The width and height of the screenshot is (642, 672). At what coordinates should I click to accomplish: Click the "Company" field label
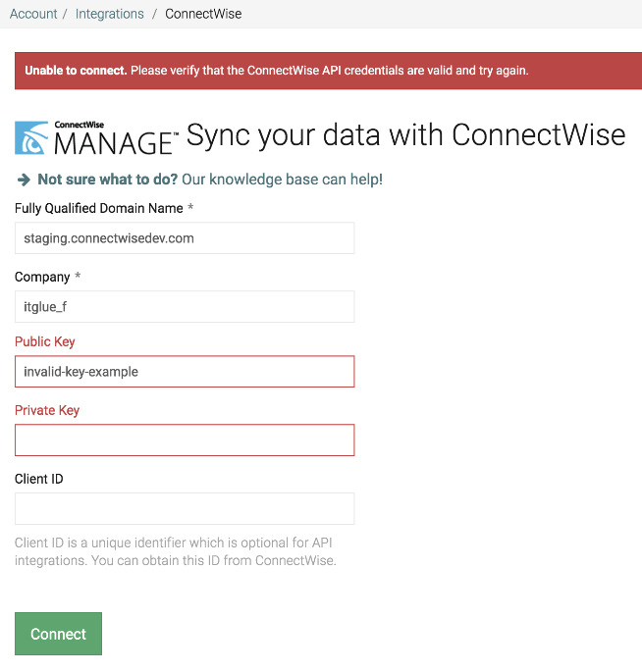coord(42,277)
